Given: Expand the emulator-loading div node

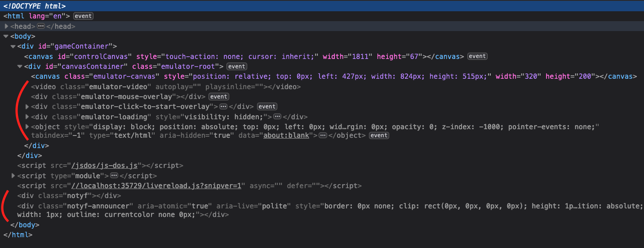Looking at the screenshot, I should pyautogui.click(x=28, y=117).
